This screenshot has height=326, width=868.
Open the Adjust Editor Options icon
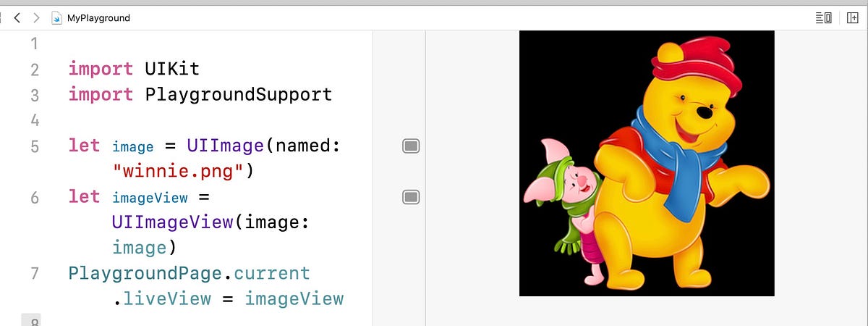tap(823, 17)
